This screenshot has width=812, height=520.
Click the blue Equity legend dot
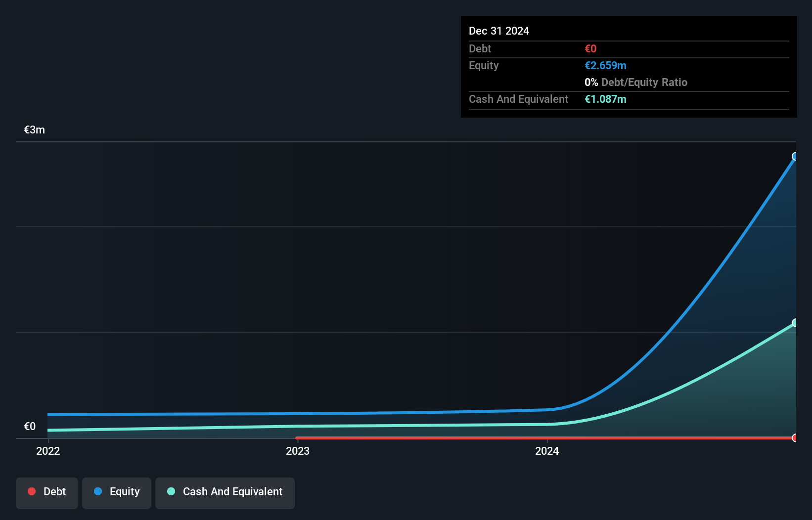[x=98, y=491]
